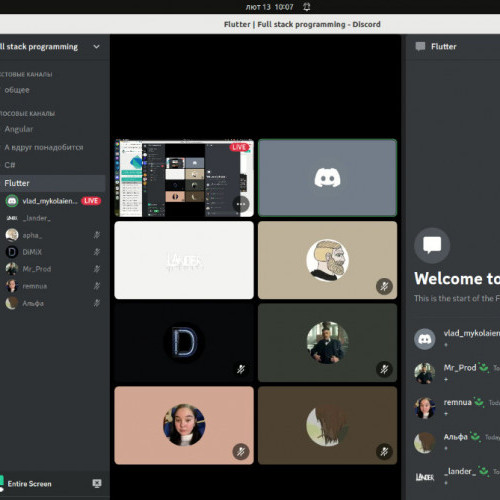Viewport: 500px width, 500px height.
Task: Select the brown long-hair avatar video tile
Action: click(327, 425)
